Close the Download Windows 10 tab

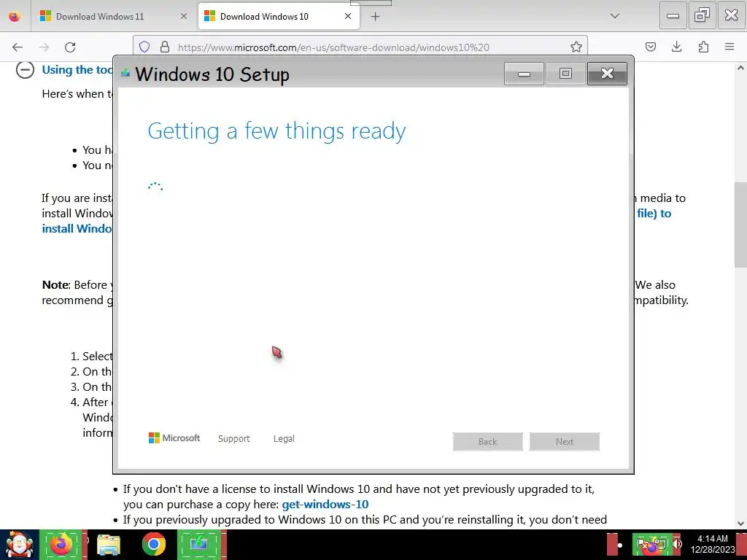(x=348, y=16)
